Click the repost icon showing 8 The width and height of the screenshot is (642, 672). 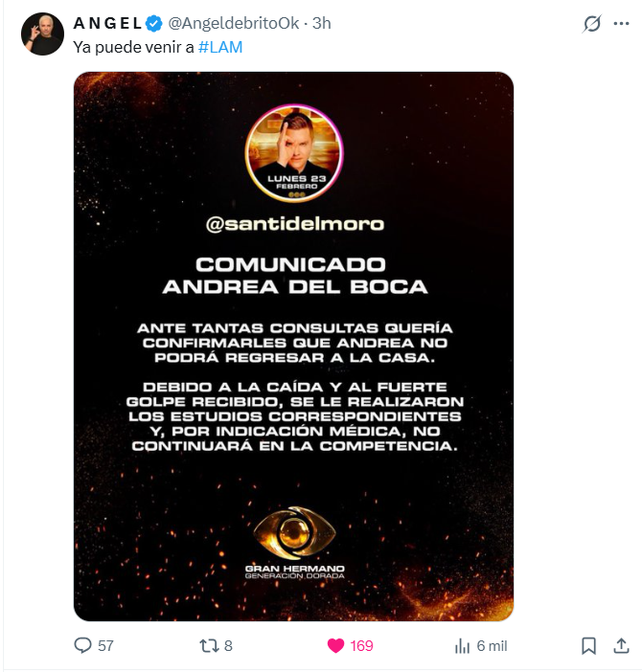coord(208,646)
